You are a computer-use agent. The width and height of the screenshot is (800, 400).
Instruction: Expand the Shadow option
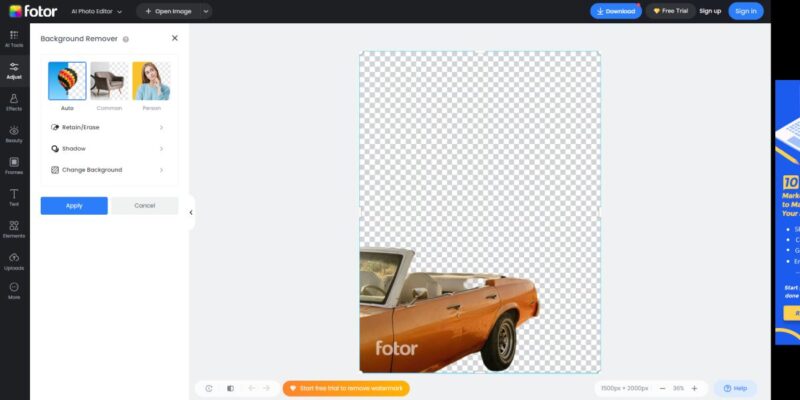[108, 148]
